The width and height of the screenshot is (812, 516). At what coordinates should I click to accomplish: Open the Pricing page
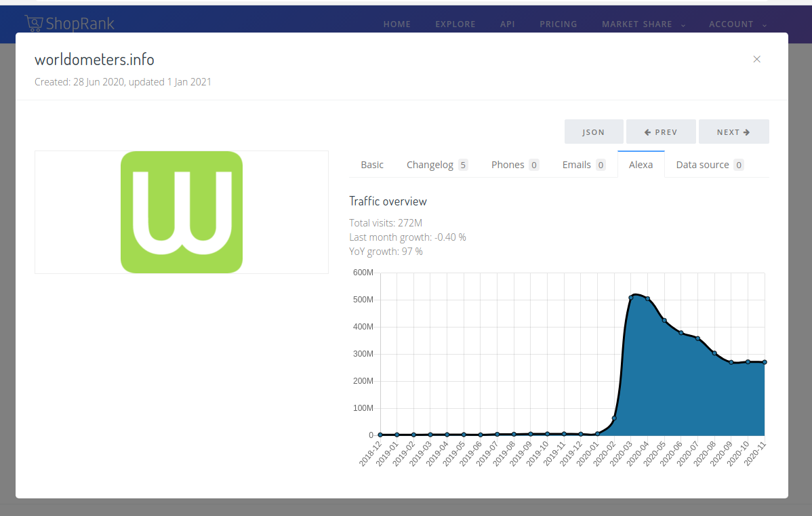559,24
